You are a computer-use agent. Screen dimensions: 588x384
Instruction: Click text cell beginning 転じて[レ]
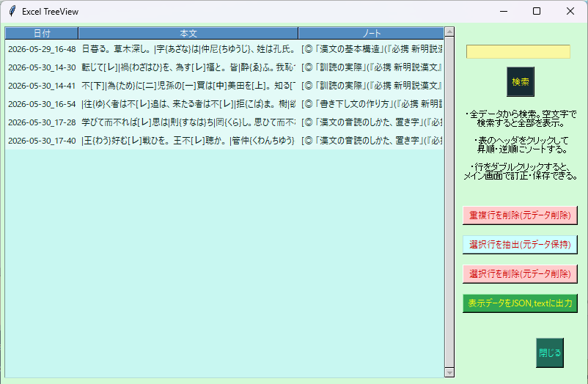[x=188, y=67]
